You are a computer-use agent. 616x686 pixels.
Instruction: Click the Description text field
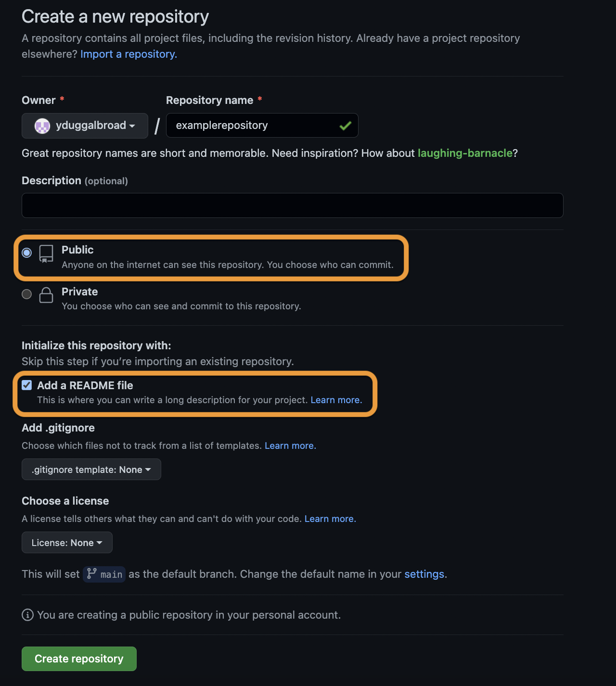click(292, 205)
